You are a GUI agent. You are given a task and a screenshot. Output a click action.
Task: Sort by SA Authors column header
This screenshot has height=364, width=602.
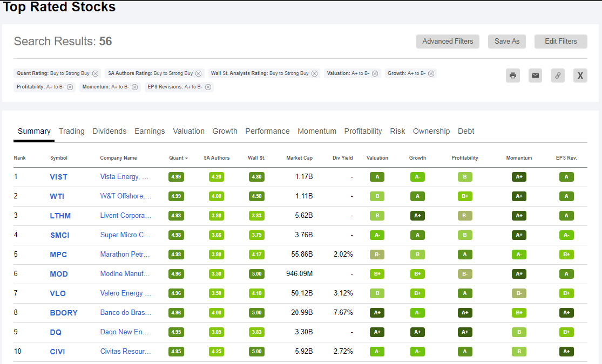point(217,158)
